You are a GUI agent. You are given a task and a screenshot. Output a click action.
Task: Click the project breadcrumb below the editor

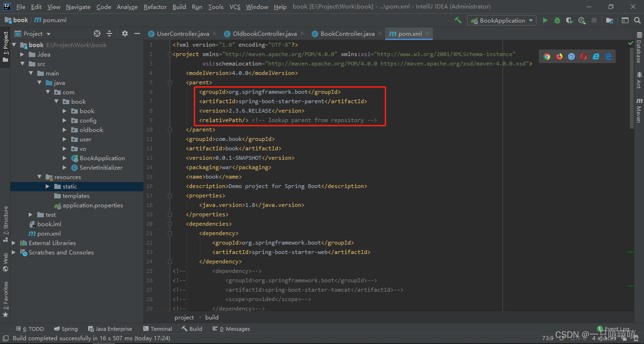(184, 317)
